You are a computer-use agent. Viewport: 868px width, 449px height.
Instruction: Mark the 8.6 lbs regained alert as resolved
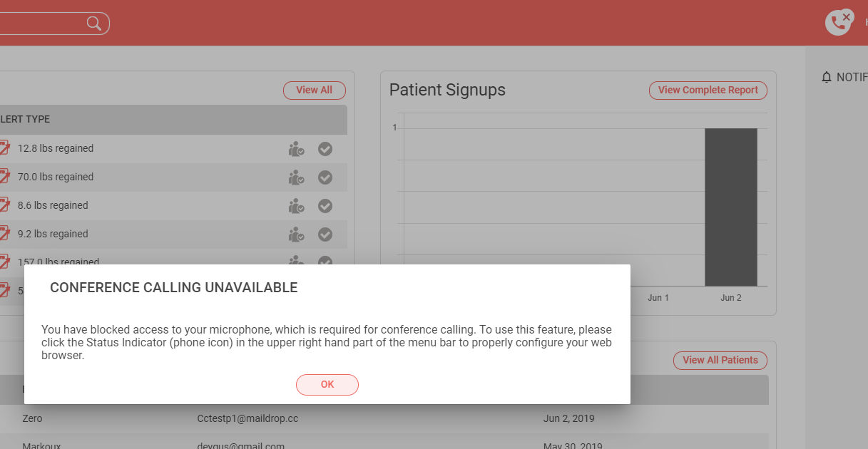tap(325, 206)
